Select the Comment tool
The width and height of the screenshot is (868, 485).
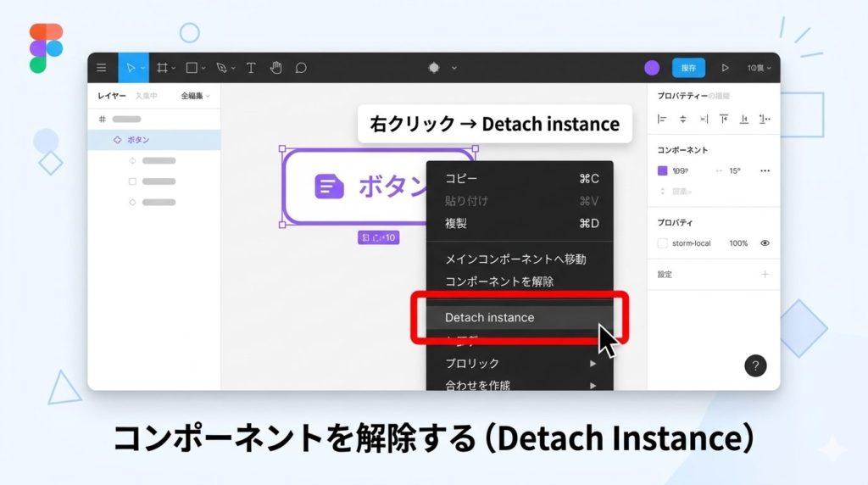[300, 68]
